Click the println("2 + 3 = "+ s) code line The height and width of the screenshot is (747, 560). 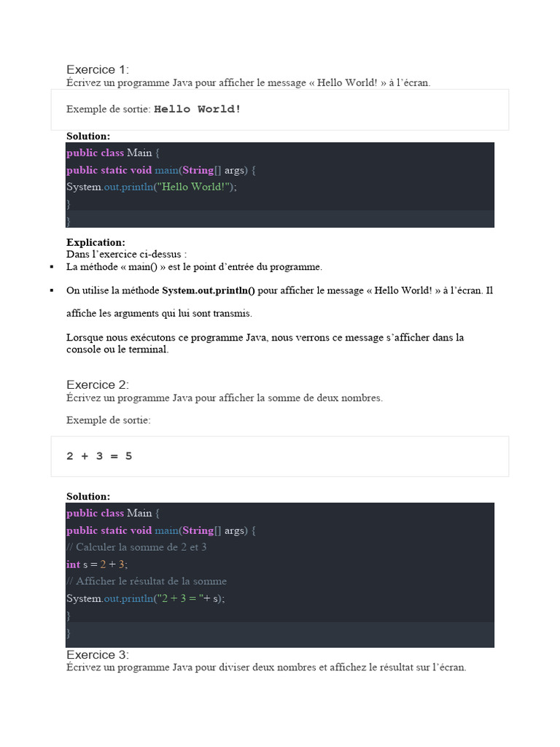(x=146, y=598)
